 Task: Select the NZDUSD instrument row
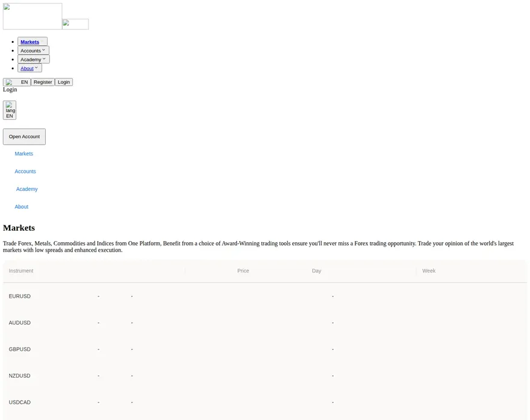tap(265, 375)
